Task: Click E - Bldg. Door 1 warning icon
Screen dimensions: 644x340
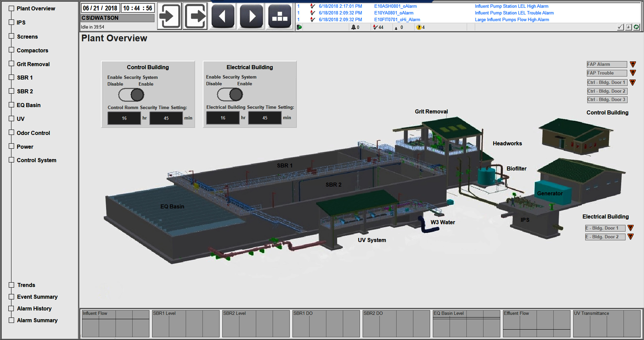Action: pos(631,228)
